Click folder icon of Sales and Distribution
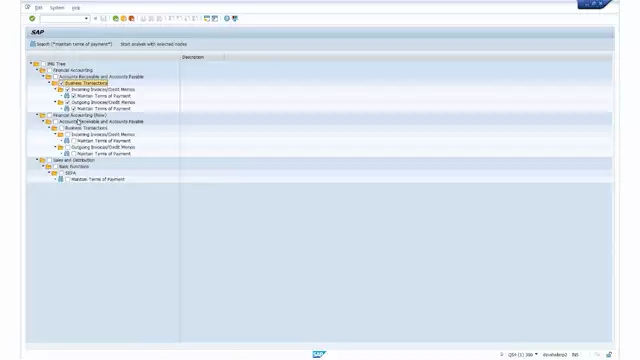The image size is (640, 360). tap(42, 160)
